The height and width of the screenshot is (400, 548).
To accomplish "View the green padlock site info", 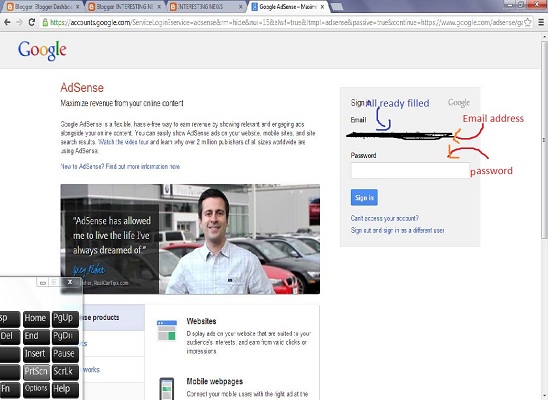I will click(45, 22).
